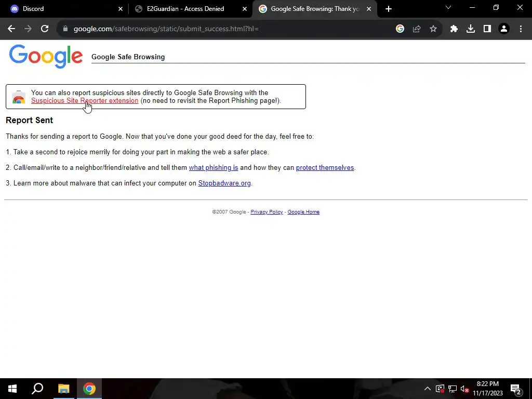The height and width of the screenshot is (399, 532).
Task: Open the Extensions puzzle menu
Action: click(454, 29)
